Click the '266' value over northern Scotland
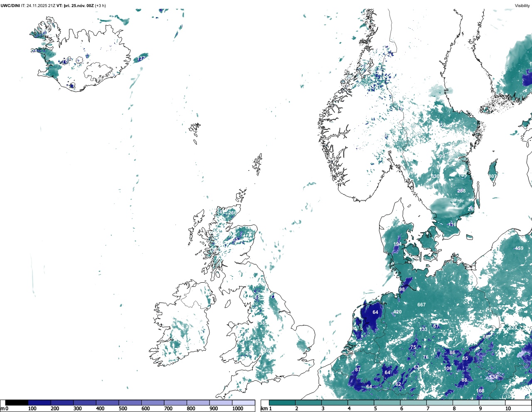The image size is (532, 412). [x=232, y=213]
